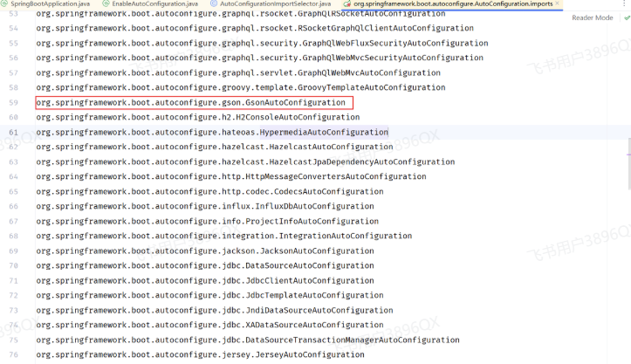
Task: Click the JdbcClientAutoConfiguration line
Action: tap(205, 281)
